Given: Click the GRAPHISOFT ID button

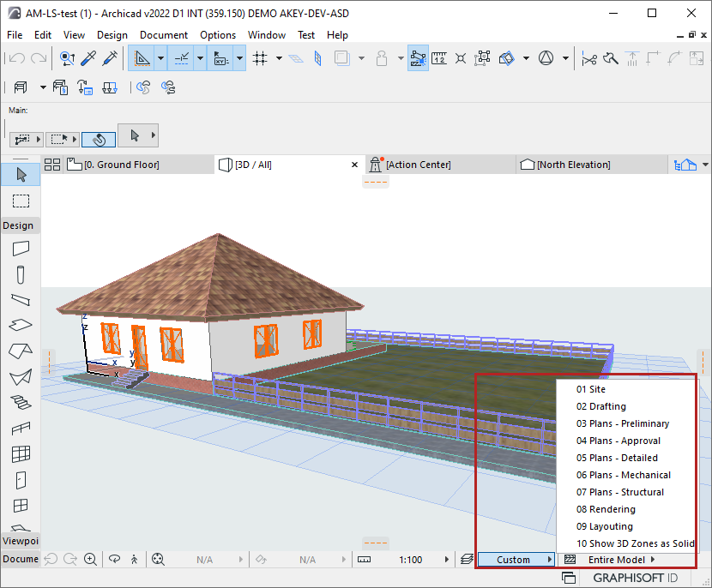Looking at the screenshot, I should click(x=634, y=578).
